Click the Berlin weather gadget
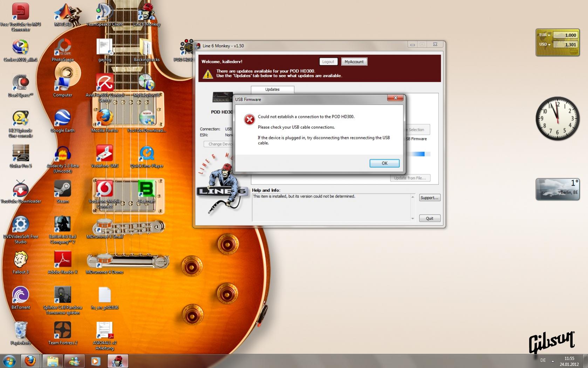The width and height of the screenshot is (588, 368). click(558, 189)
